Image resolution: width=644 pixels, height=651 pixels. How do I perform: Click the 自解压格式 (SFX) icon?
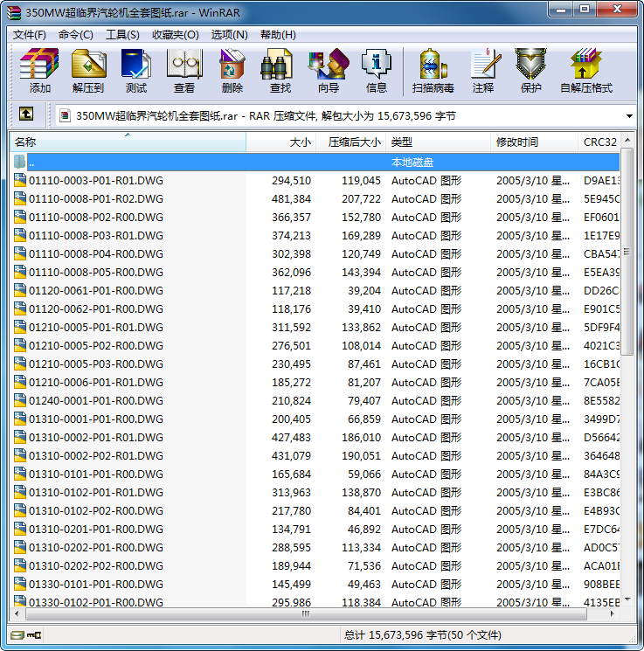tap(585, 71)
